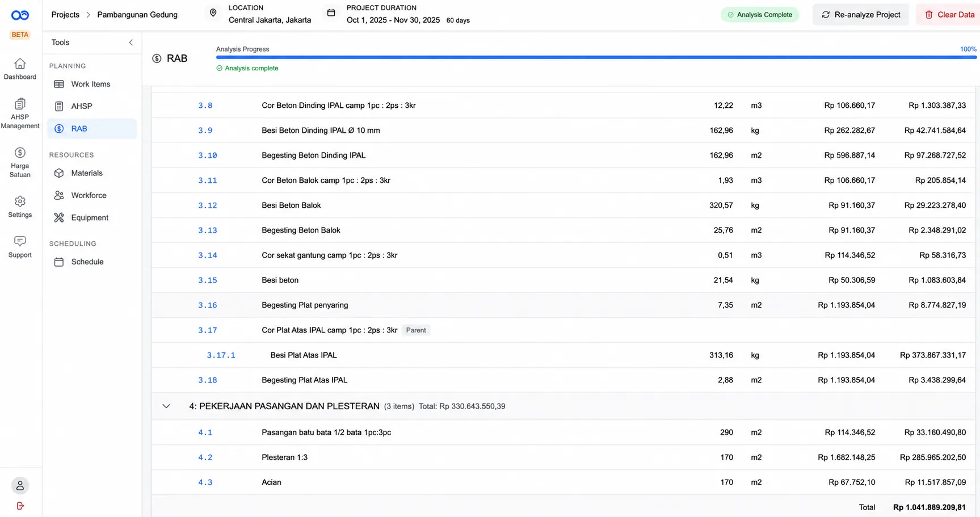The width and height of the screenshot is (980, 517).
Task: Open Settings gear icon
Action: (x=20, y=201)
